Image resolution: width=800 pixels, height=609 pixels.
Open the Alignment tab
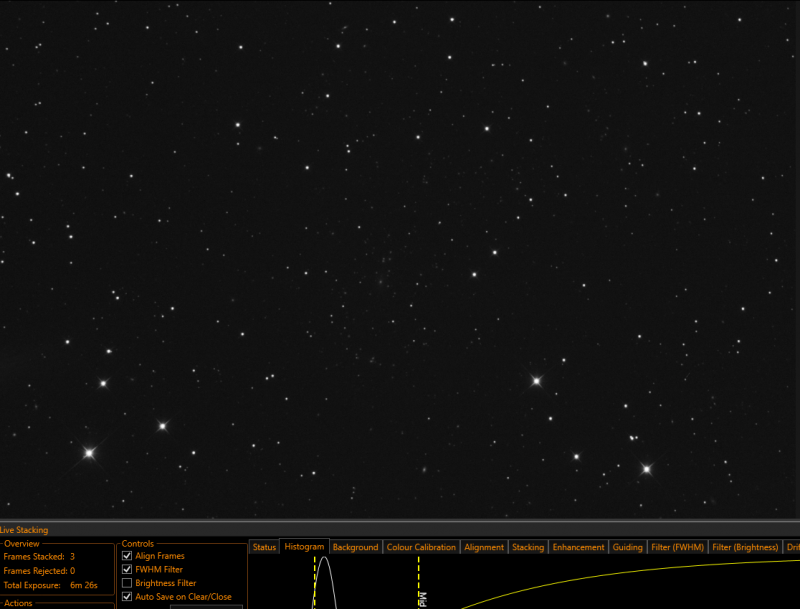pyautogui.click(x=484, y=547)
